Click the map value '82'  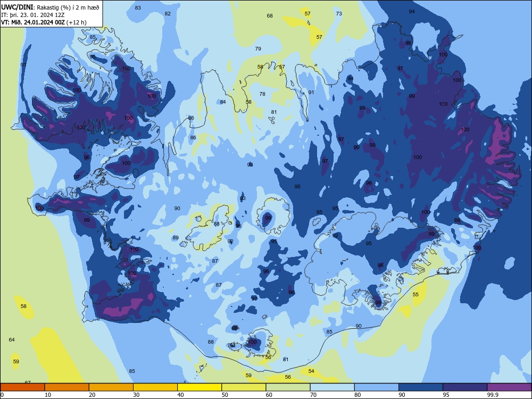point(168,14)
